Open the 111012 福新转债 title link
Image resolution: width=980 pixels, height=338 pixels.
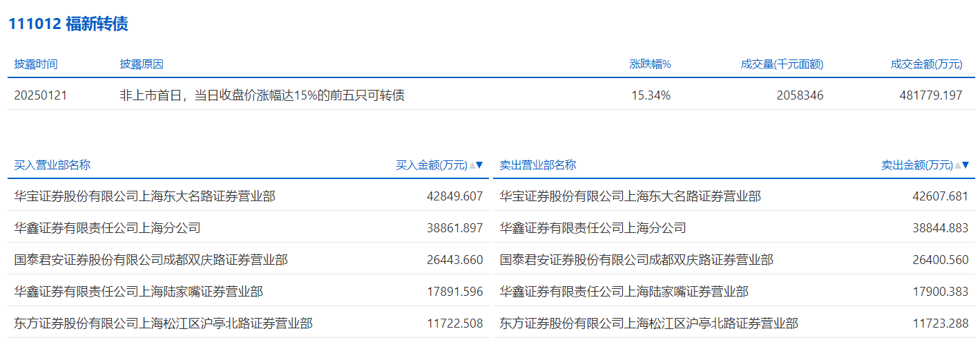68,24
